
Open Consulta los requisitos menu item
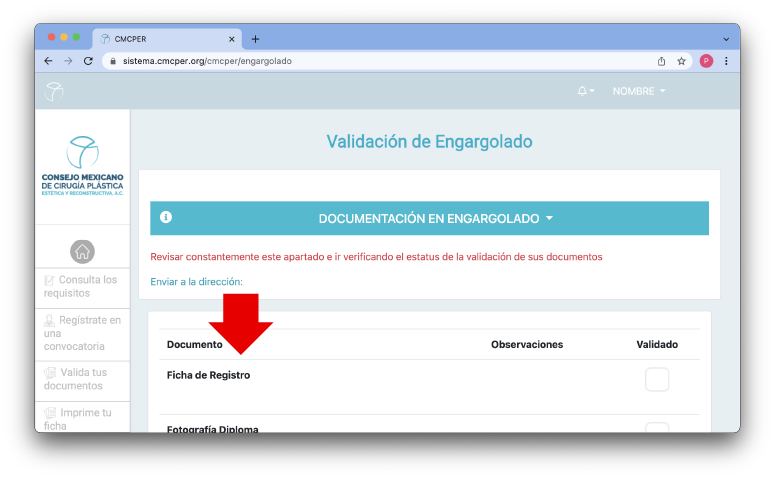tap(82, 286)
